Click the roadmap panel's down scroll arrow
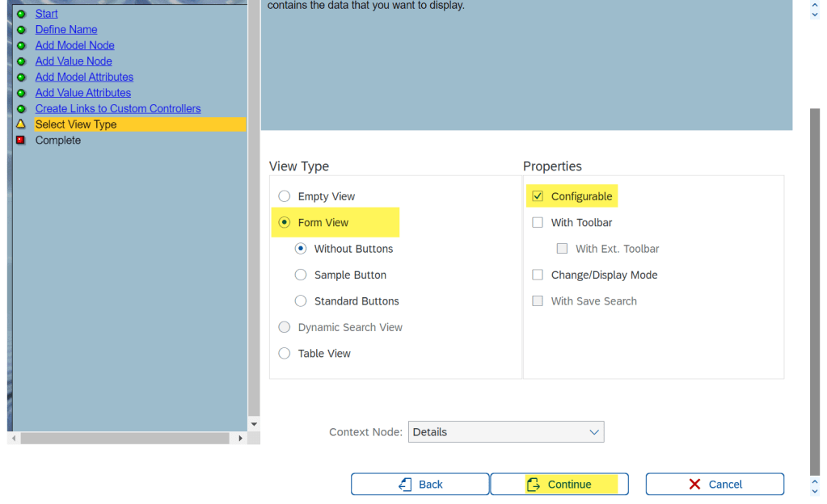This screenshot has width=827, height=504. [254, 424]
